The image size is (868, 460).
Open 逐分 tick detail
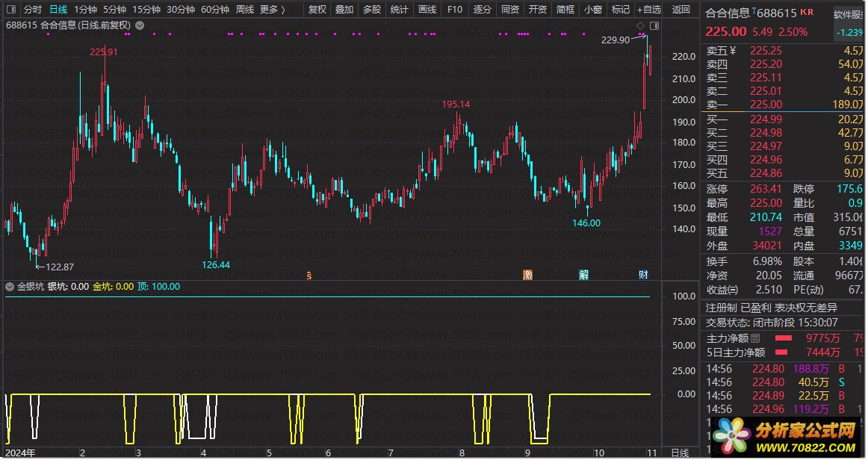click(482, 10)
